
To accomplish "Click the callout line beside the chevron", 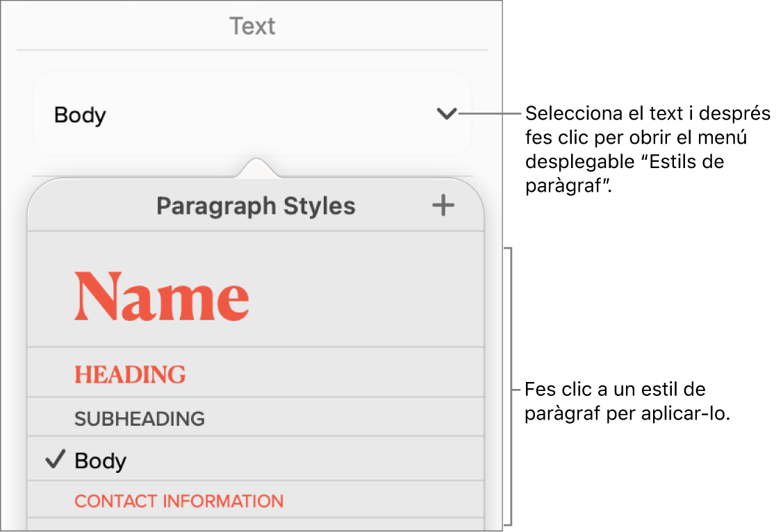I will click(490, 114).
